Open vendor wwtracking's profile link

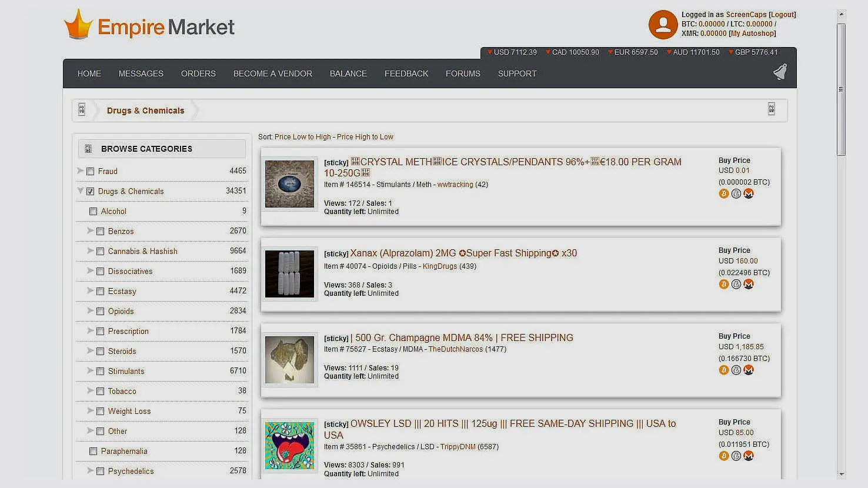pyautogui.click(x=455, y=185)
